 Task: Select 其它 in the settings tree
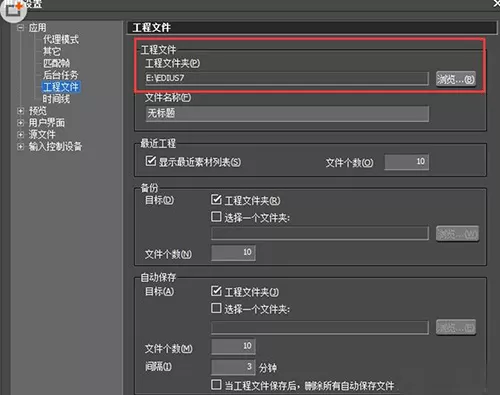point(52,51)
